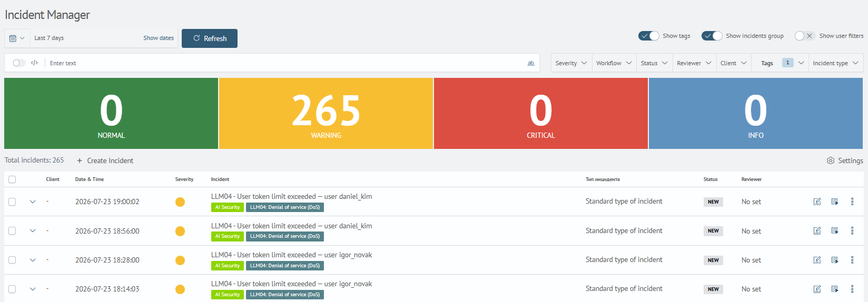Click edit icon for 18:28:00 incident
Image resolution: width=868 pixels, height=302 pixels.
[817, 260]
